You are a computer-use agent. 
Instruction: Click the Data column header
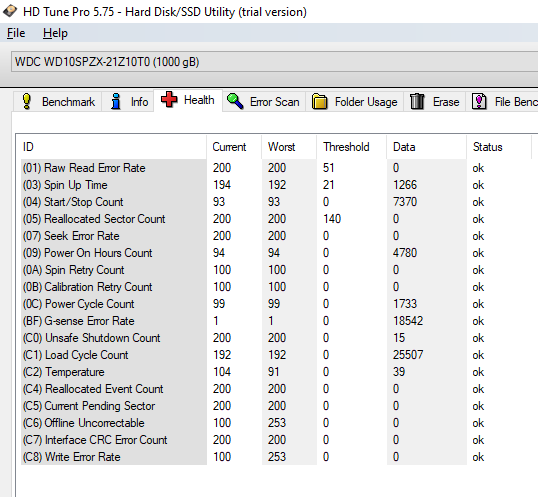tap(426, 147)
